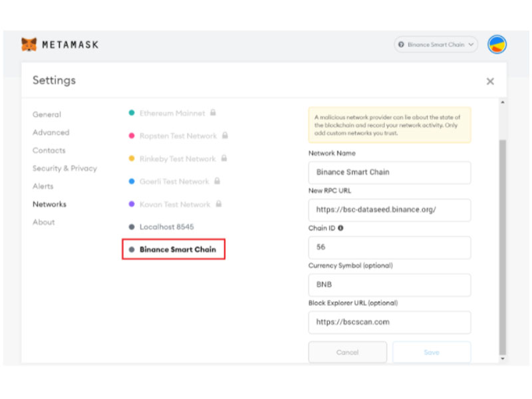The width and height of the screenshot is (532, 399).
Task: Click lock icon beside Ethereum Mainnet
Action: [213, 112]
